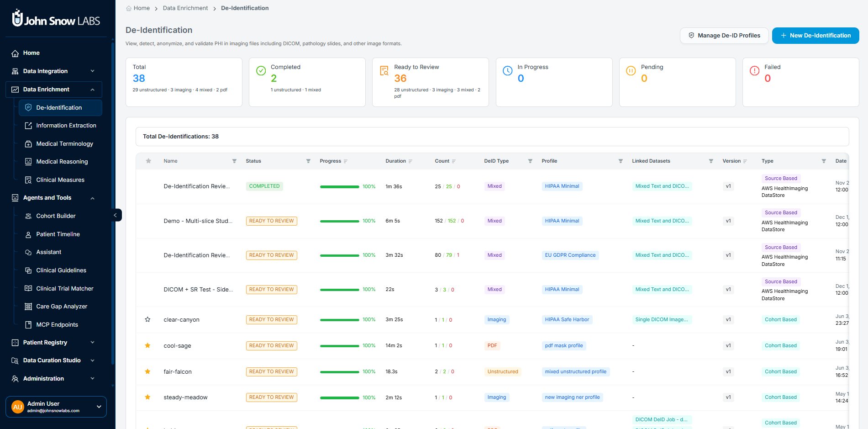Click the Single DICOM Image... dataset tag
Viewport: 868px width, 429px height.
coord(662,320)
